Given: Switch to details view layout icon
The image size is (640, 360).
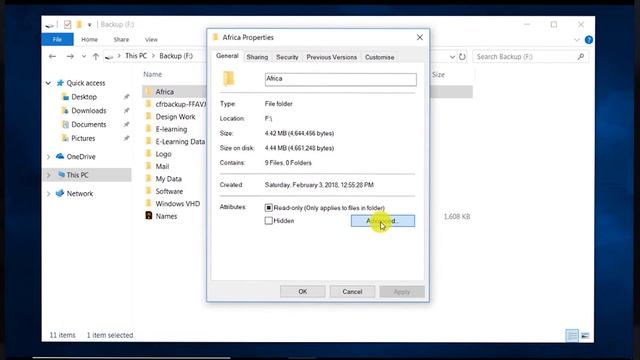Looking at the screenshot, I should coord(572,336).
